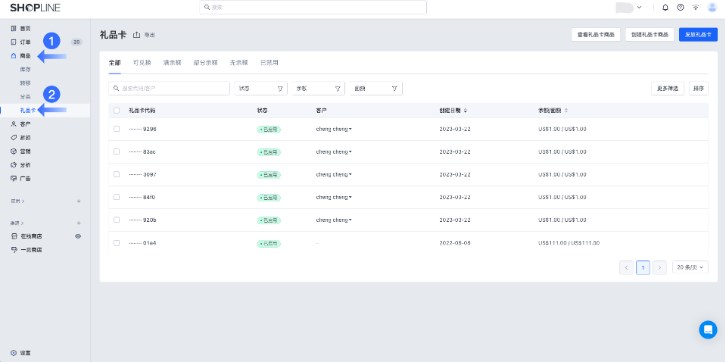725x362 pixels.
Task: Select page 1 in pagination
Action: pos(643,267)
